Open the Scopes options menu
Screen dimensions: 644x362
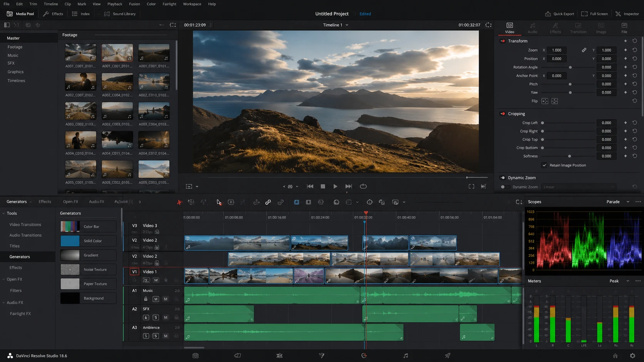638,202
